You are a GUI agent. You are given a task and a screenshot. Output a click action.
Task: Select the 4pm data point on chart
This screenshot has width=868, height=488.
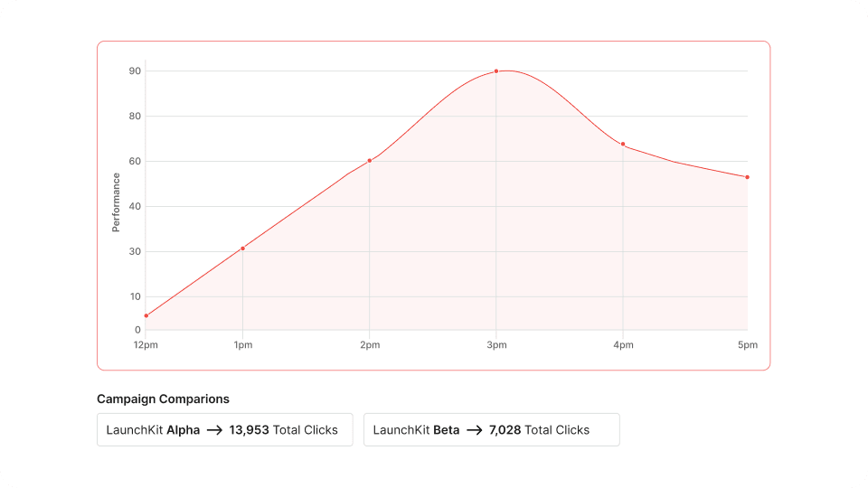click(x=623, y=145)
